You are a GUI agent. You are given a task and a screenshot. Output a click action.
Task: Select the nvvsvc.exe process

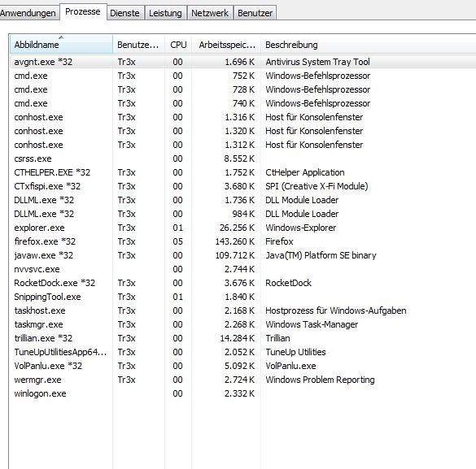click(242, 269)
